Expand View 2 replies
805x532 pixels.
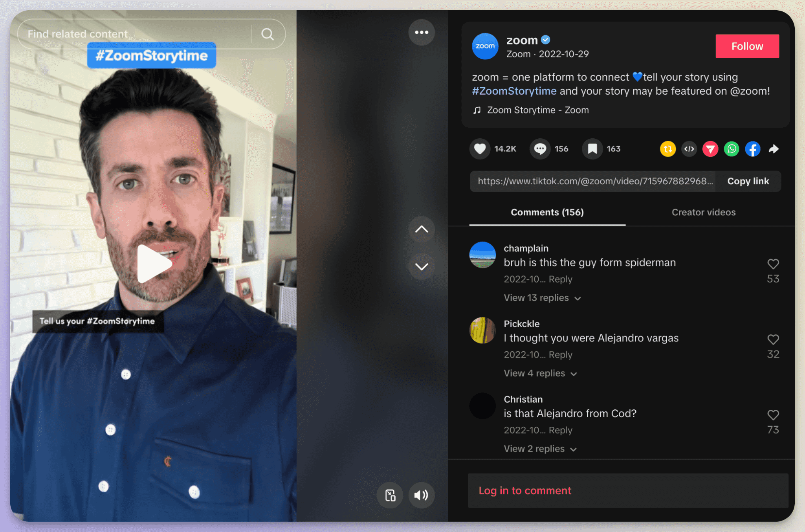click(x=540, y=449)
